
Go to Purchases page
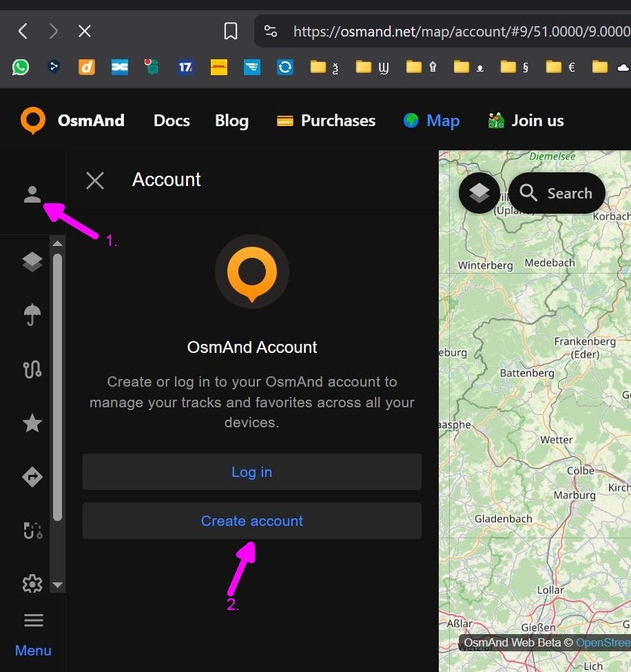tap(326, 121)
